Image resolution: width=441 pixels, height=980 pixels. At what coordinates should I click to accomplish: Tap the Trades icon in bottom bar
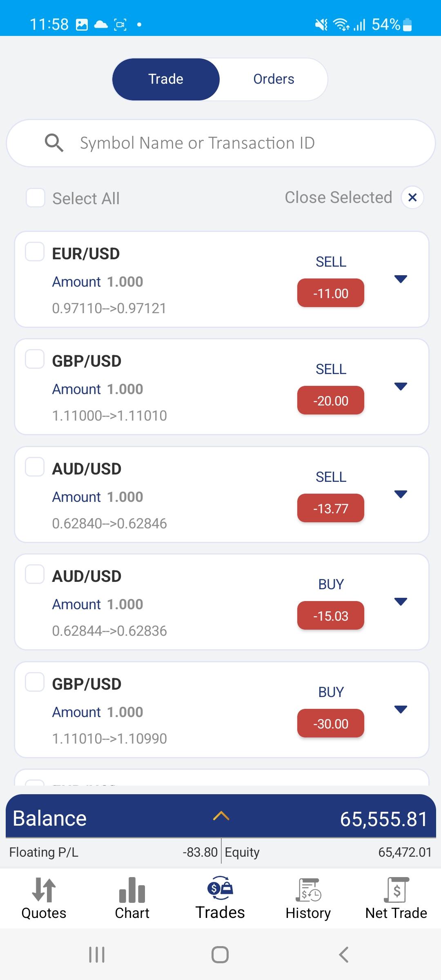[x=220, y=889]
